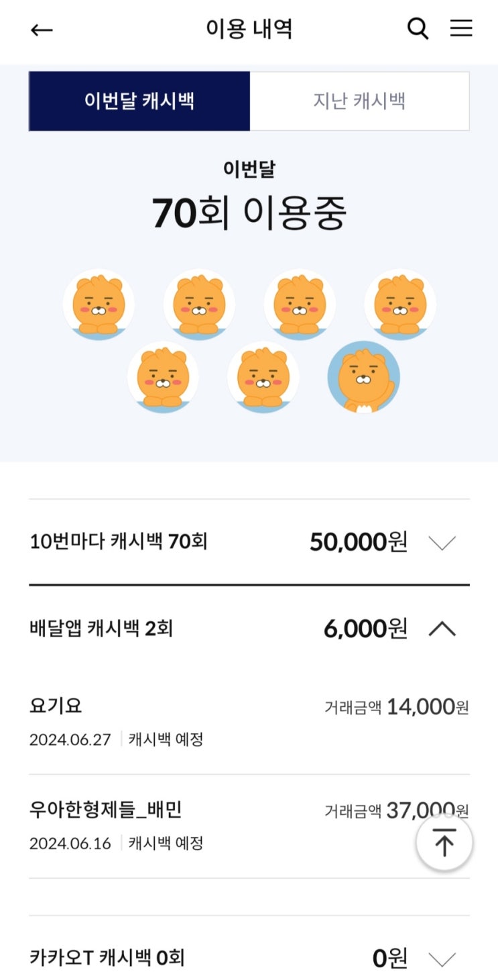Image resolution: width=498 pixels, height=980 pixels.
Task: Tap the first Ryan stamp in bottom row
Action: click(x=163, y=377)
